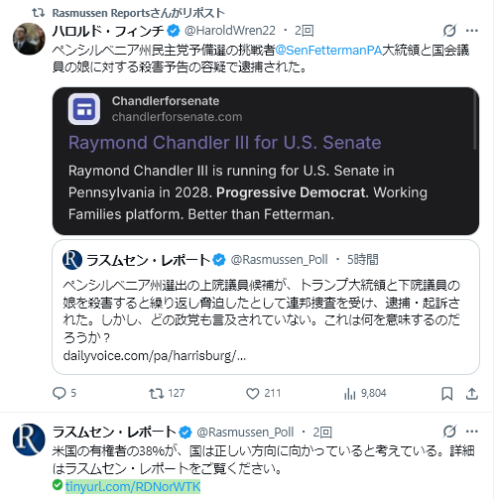
Task: Follow the @SenFettermanPA mention link
Action: click(328, 50)
